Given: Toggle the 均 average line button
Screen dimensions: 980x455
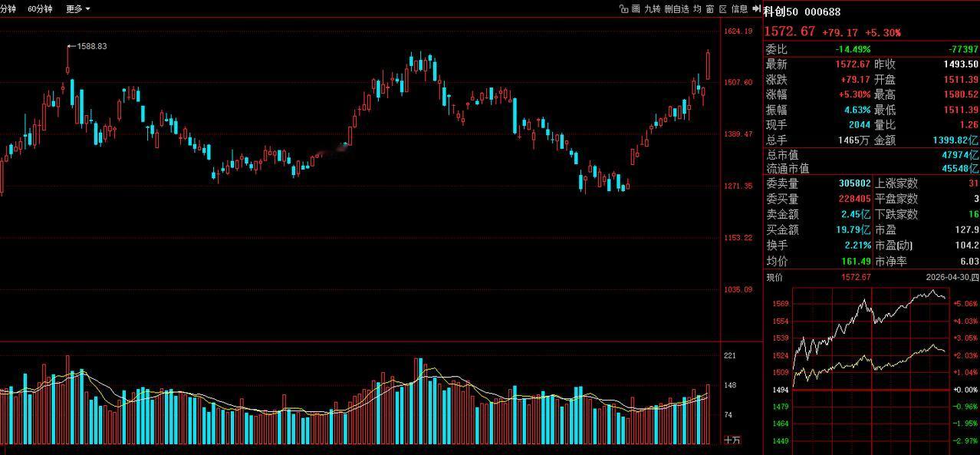Looking at the screenshot, I should (x=697, y=9).
